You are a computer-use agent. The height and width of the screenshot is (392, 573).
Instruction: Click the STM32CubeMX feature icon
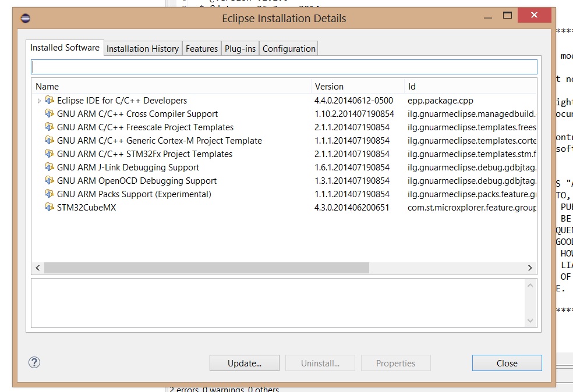click(x=49, y=207)
